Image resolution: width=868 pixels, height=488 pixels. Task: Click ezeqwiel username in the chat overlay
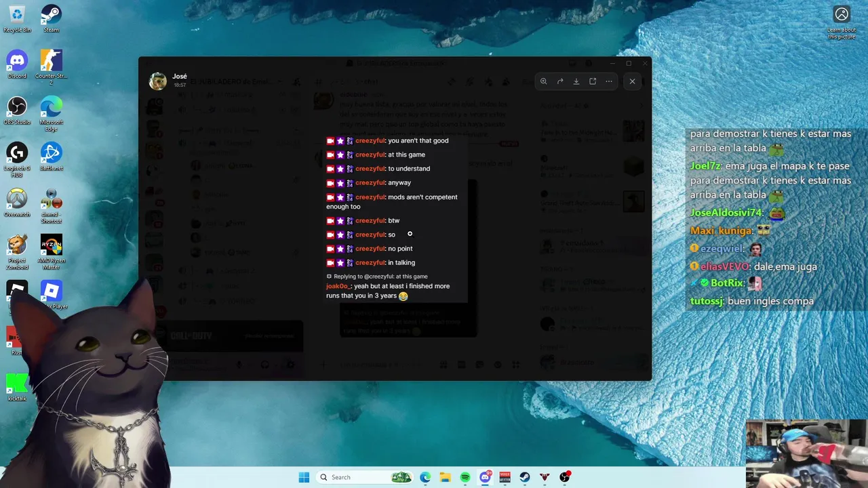coord(722,249)
